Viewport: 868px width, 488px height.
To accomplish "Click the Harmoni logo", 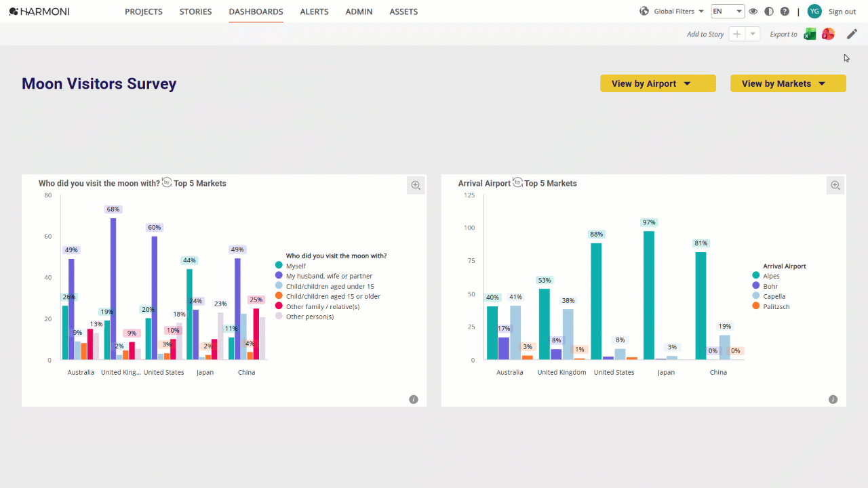I will [x=39, y=12].
